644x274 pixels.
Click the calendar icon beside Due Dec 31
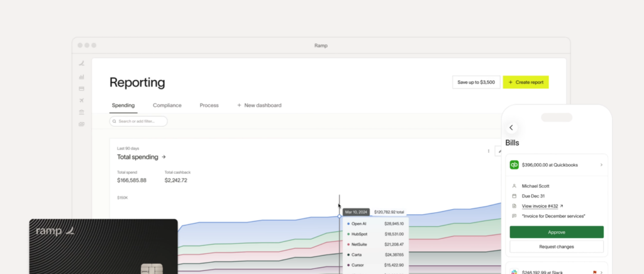pos(514,196)
